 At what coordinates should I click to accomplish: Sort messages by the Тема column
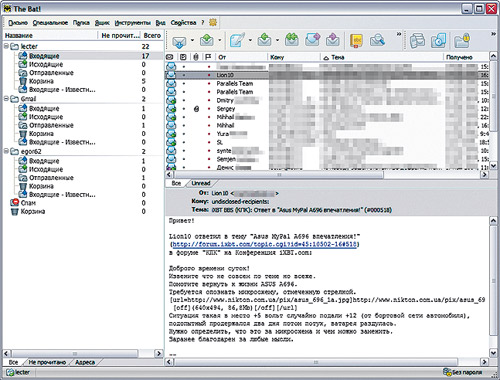[x=382, y=57]
